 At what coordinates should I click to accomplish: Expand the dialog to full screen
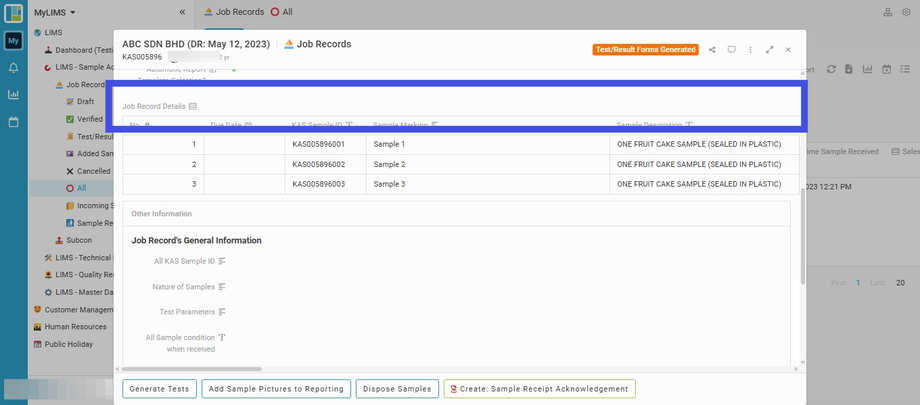coord(769,50)
